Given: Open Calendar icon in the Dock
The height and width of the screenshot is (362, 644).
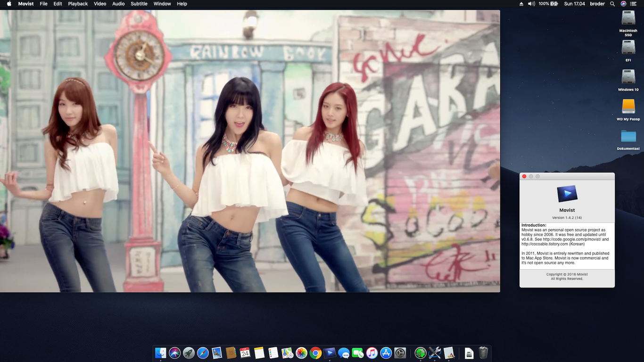Looking at the screenshot, I should tap(245, 353).
